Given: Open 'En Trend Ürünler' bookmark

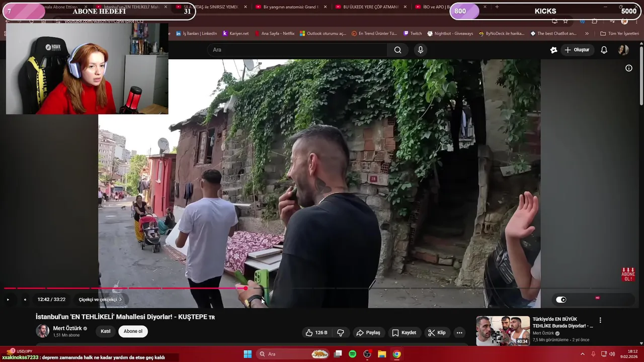Looking at the screenshot, I should click(374, 34).
